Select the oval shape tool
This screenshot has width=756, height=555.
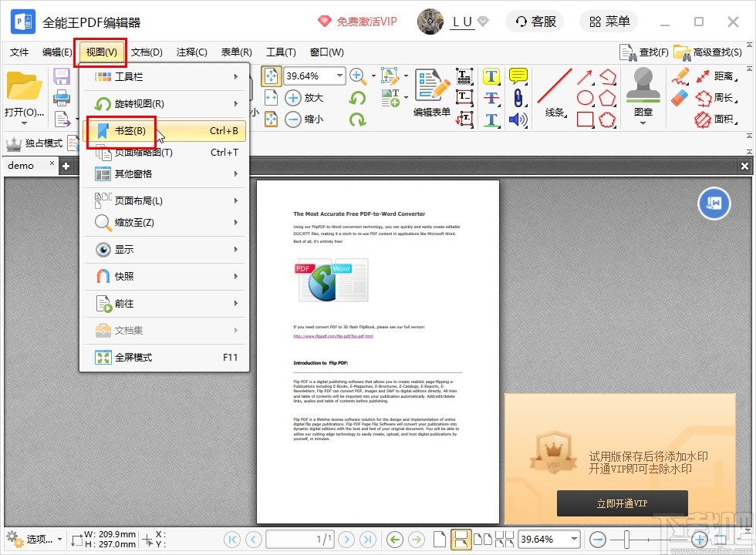pyautogui.click(x=585, y=98)
